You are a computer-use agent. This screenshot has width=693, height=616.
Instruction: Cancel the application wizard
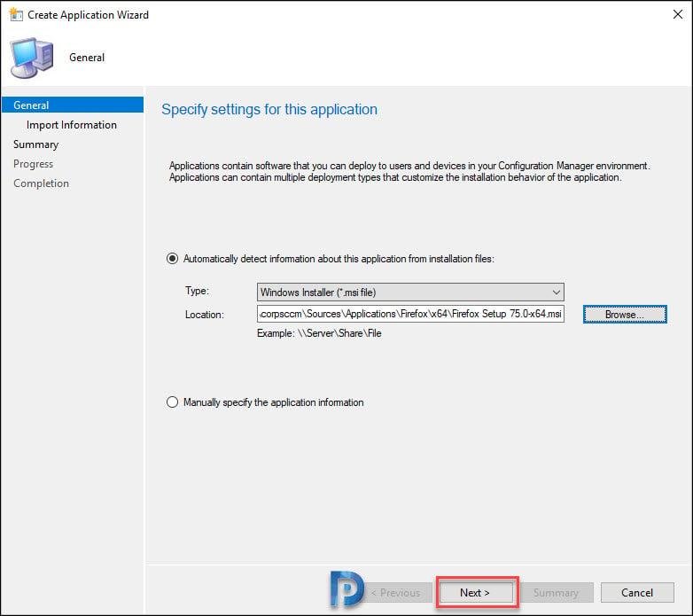pyautogui.click(x=636, y=593)
